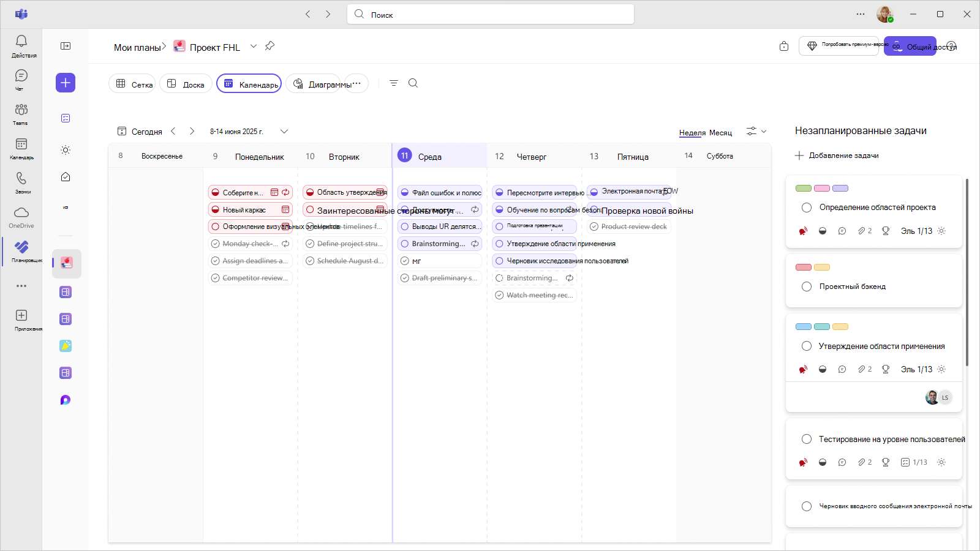Screen dimensions: 980x551
Task: Switch to the Доска view tab
Action: click(x=186, y=84)
